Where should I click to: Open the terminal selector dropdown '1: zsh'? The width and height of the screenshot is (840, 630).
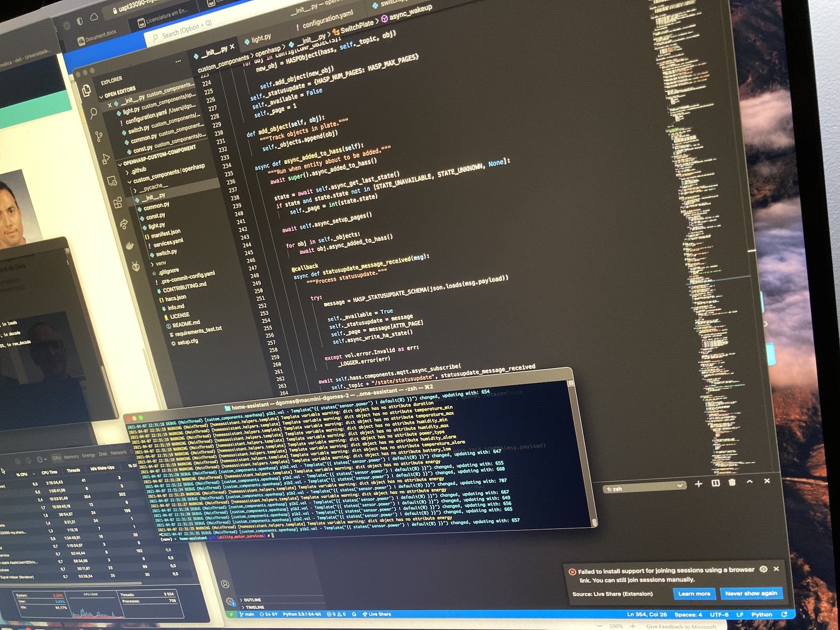pos(644,488)
